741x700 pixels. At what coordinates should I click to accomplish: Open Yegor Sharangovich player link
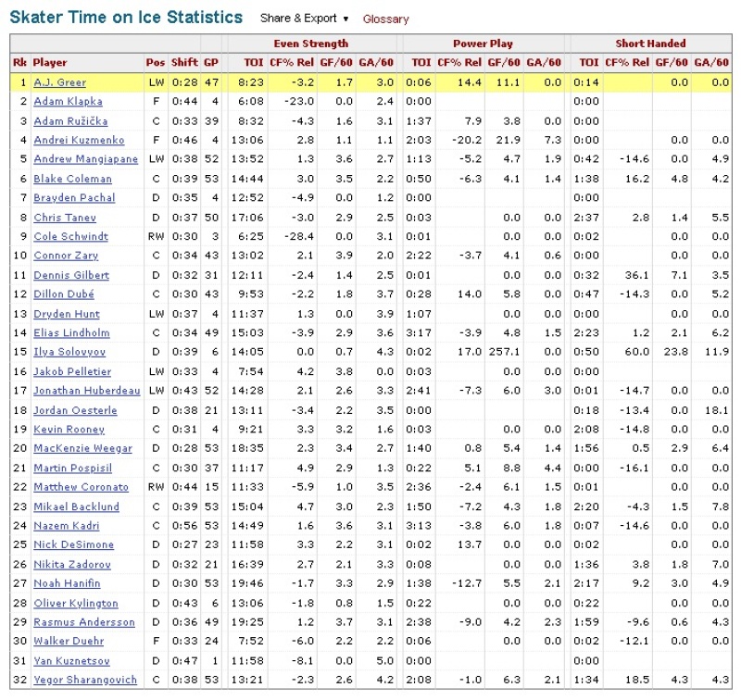pos(85,680)
